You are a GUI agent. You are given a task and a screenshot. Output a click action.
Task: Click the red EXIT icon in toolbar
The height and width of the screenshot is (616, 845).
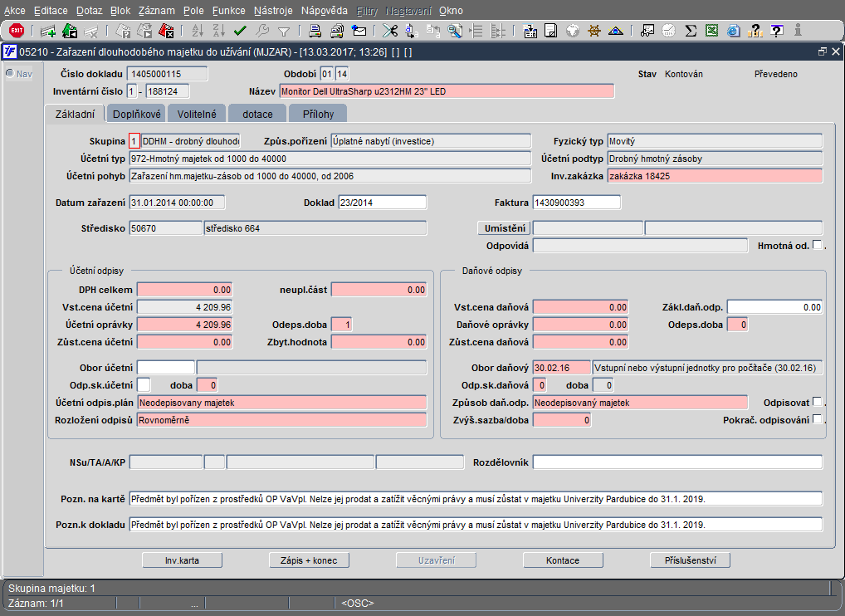point(16,31)
